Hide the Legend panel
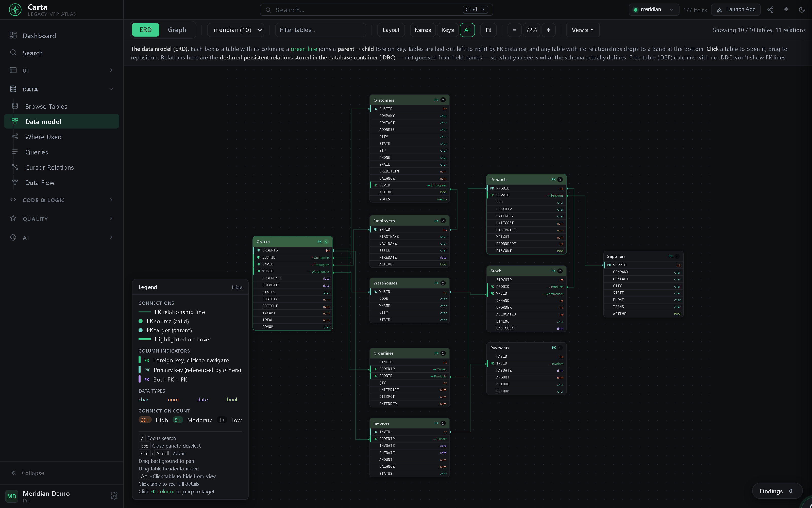This screenshot has height=508, width=812. 237,287
